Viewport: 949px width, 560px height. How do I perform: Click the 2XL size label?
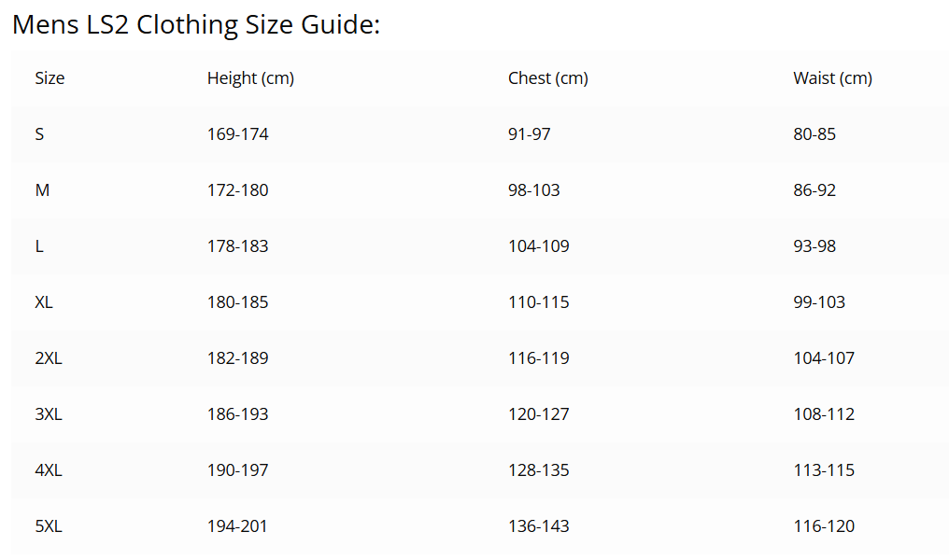point(49,358)
